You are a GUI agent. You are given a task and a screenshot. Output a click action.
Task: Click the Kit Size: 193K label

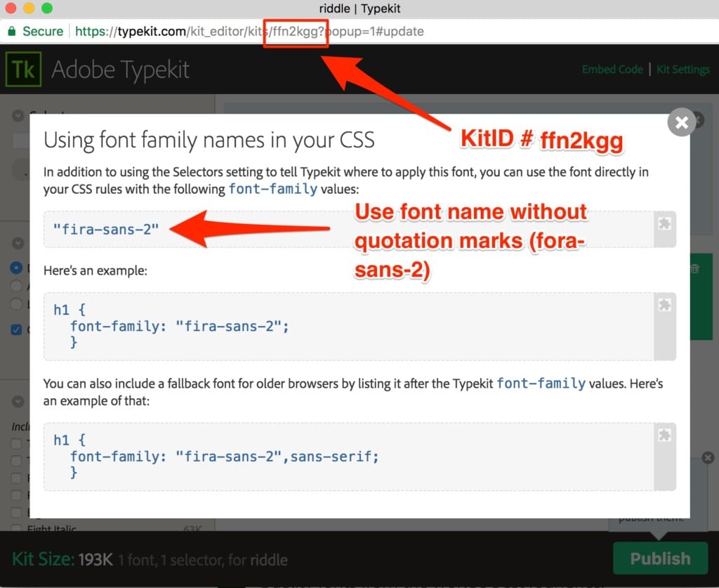[x=62, y=559]
